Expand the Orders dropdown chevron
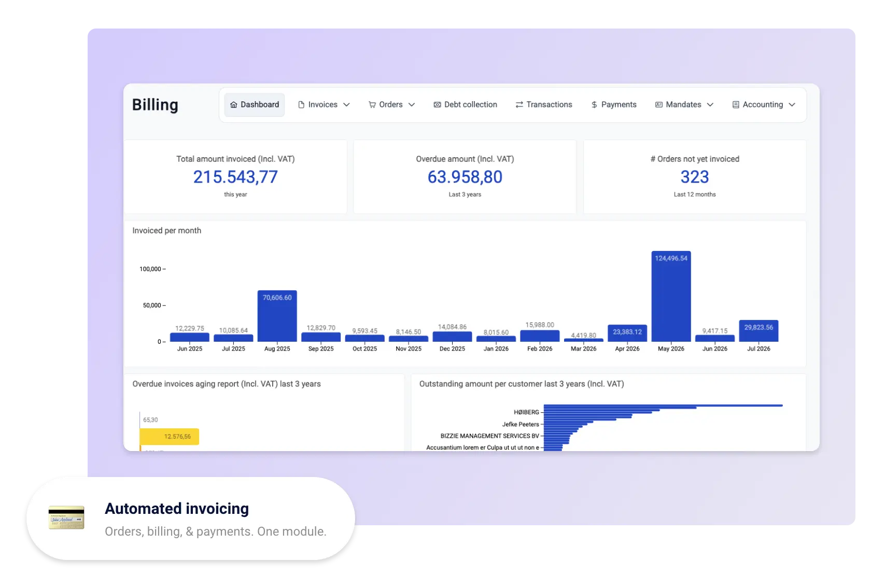 (x=412, y=105)
